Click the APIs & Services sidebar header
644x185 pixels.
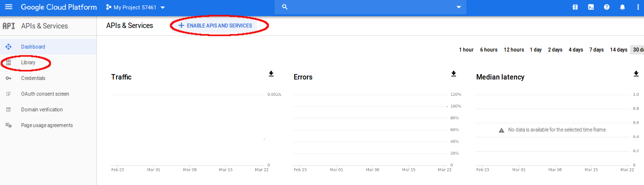click(x=44, y=26)
